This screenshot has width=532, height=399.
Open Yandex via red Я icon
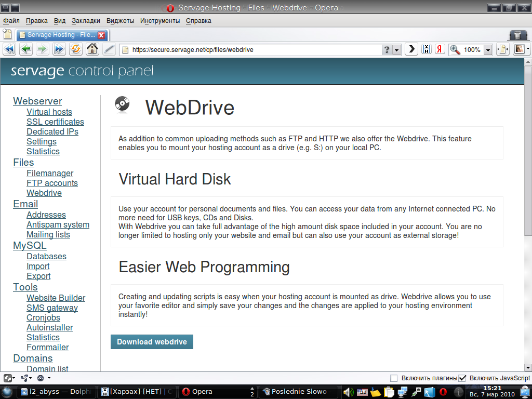[x=440, y=49]
